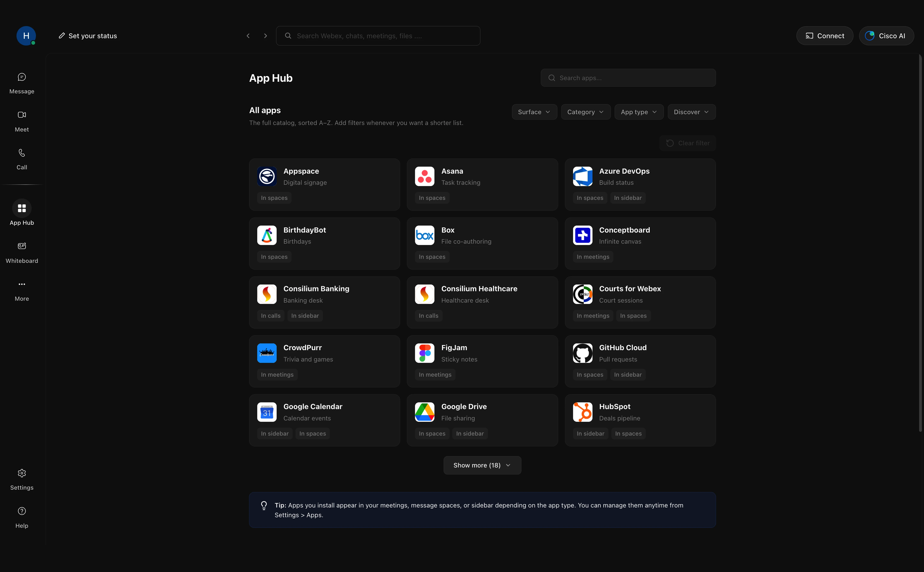924x572 pixels.
Task: Open the FigJam app title
Action: tap(454, 348)
